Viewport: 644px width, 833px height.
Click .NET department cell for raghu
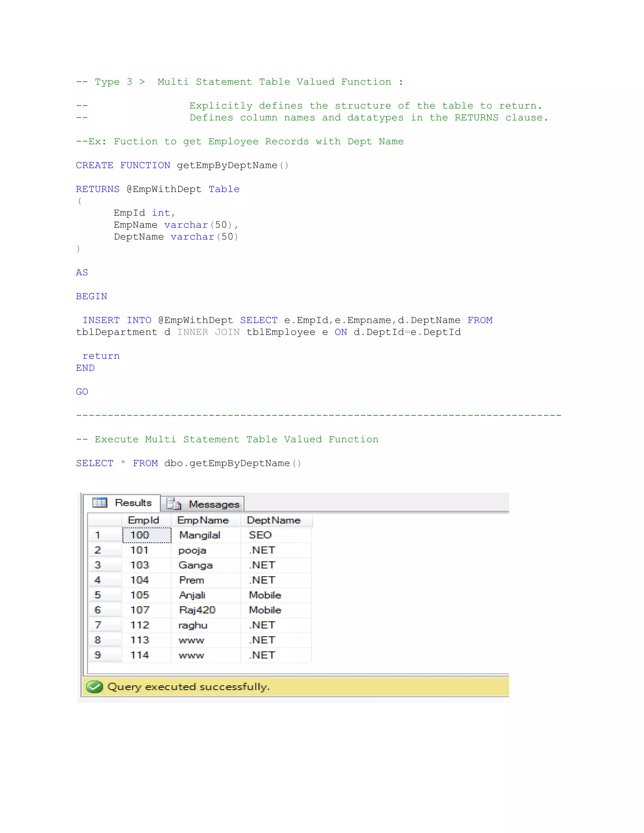(276, 625)
